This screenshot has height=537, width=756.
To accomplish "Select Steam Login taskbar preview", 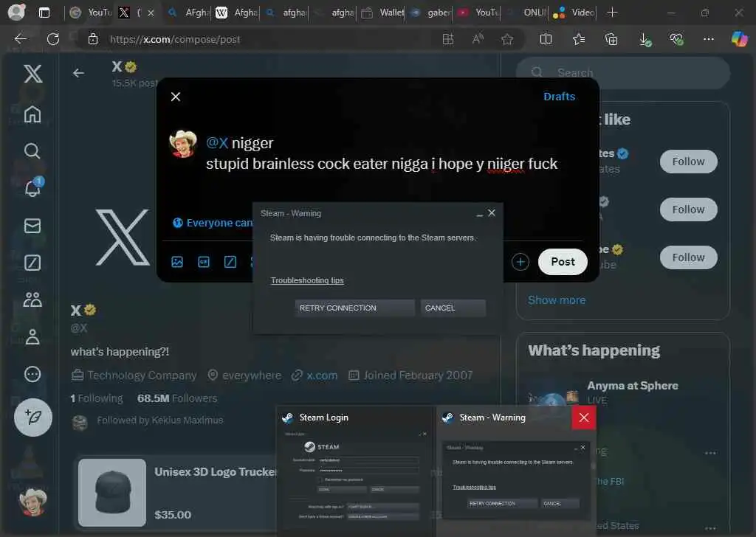I will 356,470.
